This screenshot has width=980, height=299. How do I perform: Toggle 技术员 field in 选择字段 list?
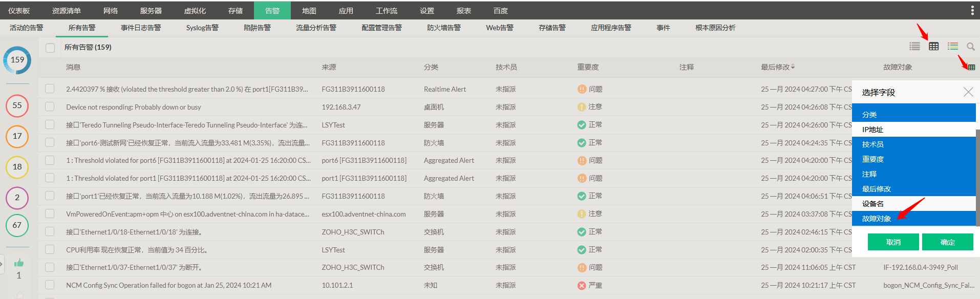pyautogui.click(x=914, y=144)
